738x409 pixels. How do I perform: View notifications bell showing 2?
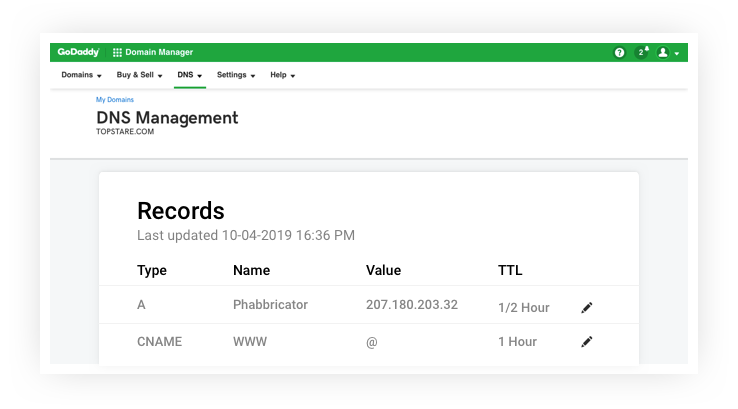(641, 52)
